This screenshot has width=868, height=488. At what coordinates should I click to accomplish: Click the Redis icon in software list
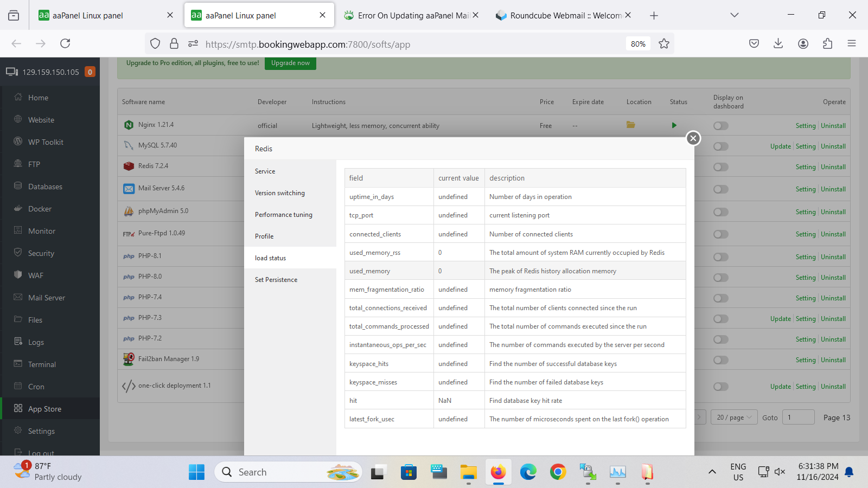tap(129, 166)
